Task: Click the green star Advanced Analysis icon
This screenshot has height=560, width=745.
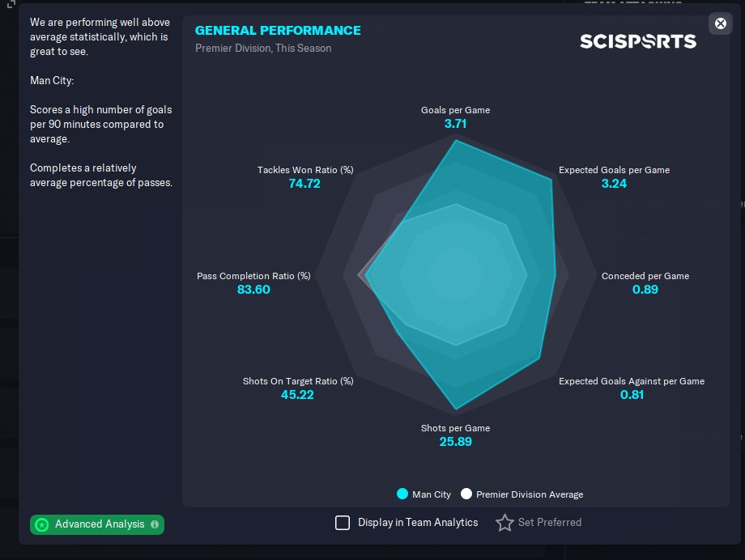Action: 42,524
